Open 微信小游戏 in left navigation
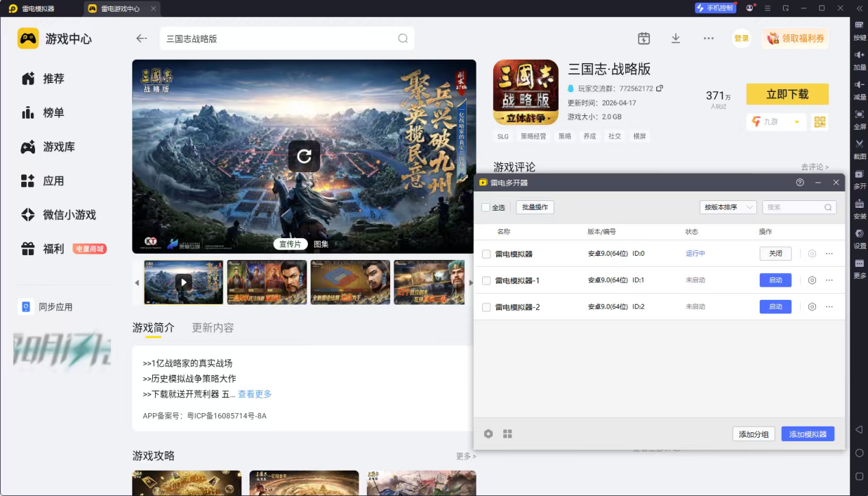Screen dimensions: 868x496 point(58,215)
